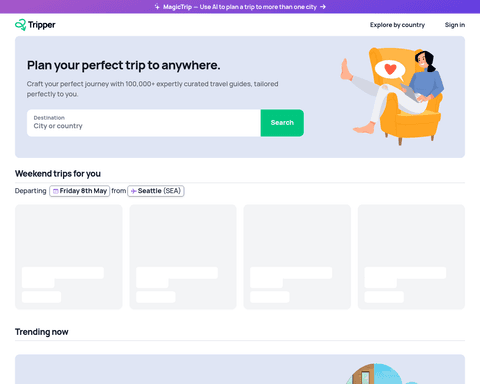Open Explore by country

397,25
